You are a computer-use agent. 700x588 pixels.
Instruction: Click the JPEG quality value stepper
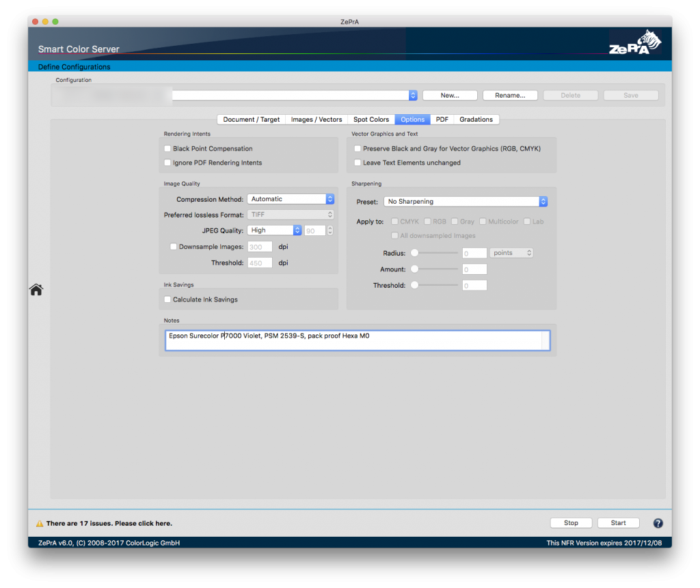click(x=330, y=230)
